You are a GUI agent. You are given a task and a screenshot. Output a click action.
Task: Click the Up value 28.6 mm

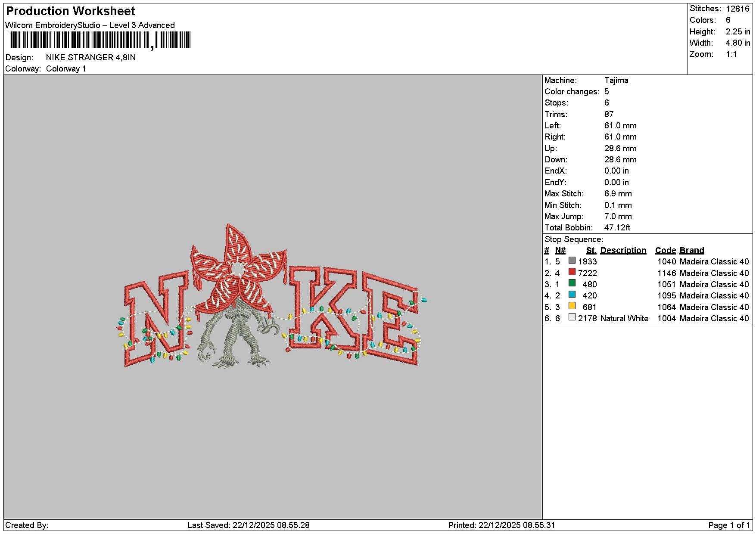point(620,149)
